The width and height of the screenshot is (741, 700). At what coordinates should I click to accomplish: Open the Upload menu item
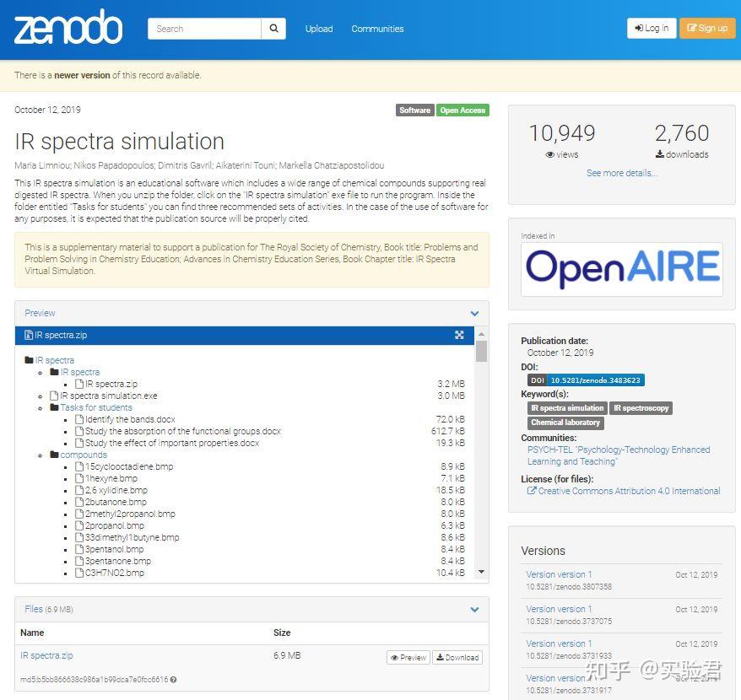pyautogui.click(x=319, y=29)
